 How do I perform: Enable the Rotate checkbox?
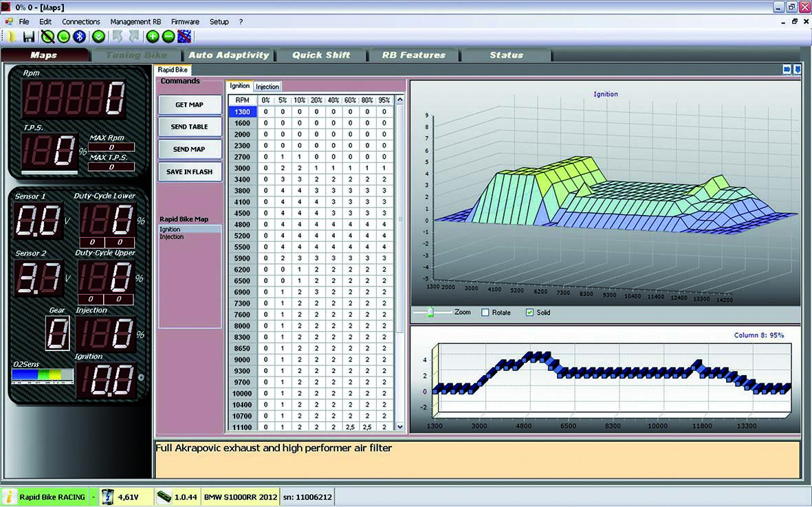point(485,313)
